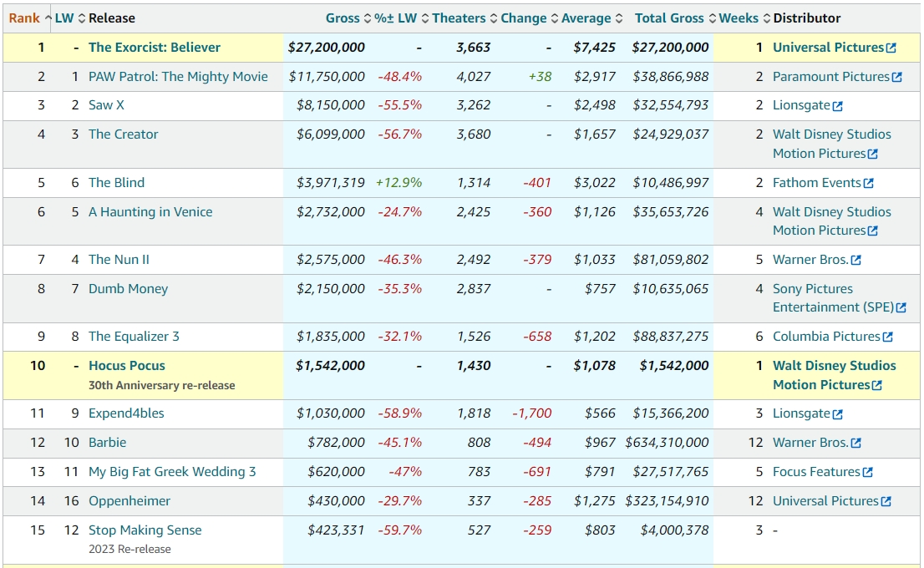Select the '2023 Re-release' note
The width and height of the screenshot is (924, 568).
pyautogui.click(x=129, y=549)
